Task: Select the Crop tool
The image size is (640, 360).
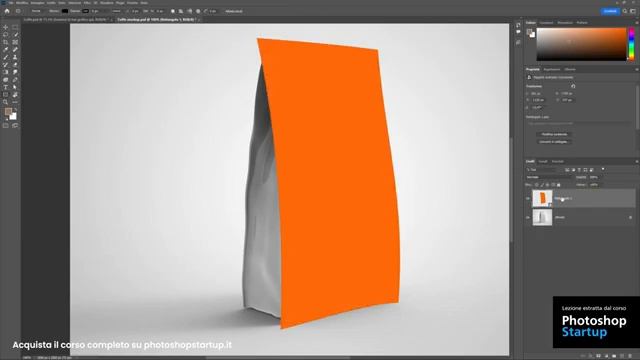Action: (x=6, y=42)
